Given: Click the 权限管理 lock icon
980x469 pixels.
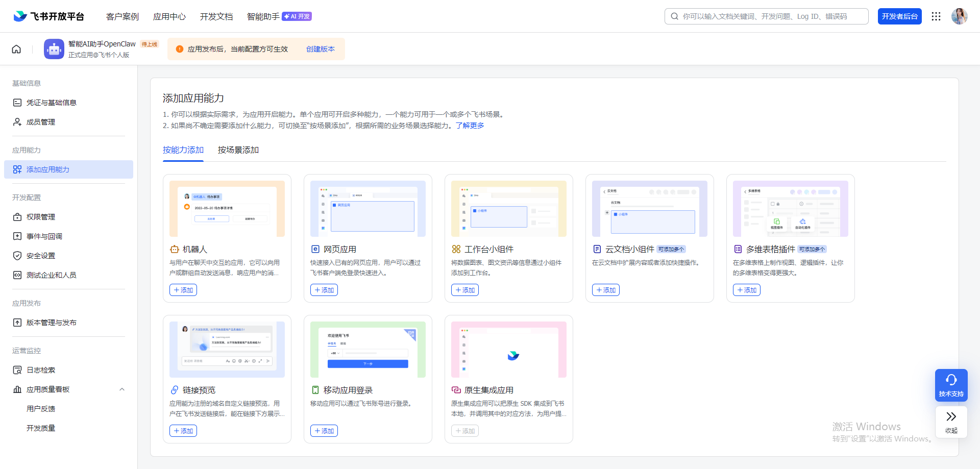Looking at the screenshot, I should (x=17, y=217).
